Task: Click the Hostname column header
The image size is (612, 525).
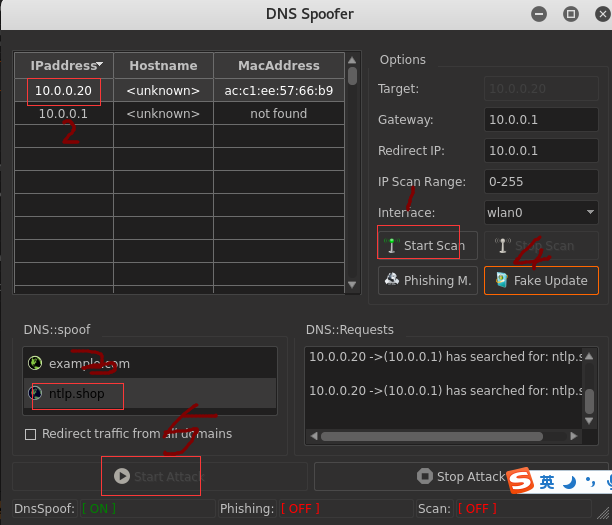Action: pos(162,65)
